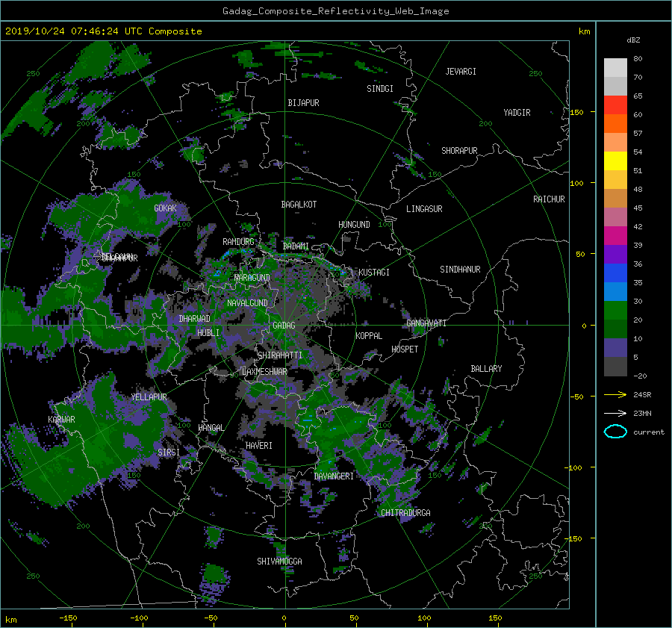Click the dBZ legend heading
672x628 pixels.
click(633, 40)
